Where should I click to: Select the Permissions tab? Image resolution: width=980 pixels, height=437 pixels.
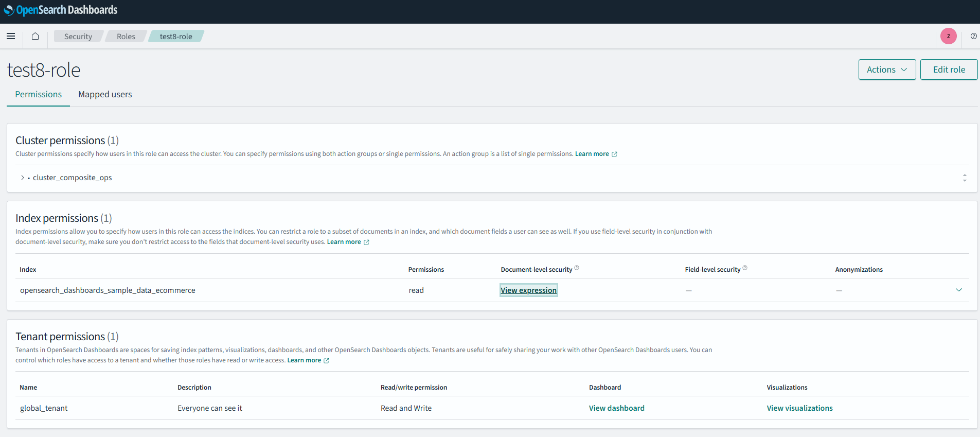pyautogui.click(x=39, y=94)
